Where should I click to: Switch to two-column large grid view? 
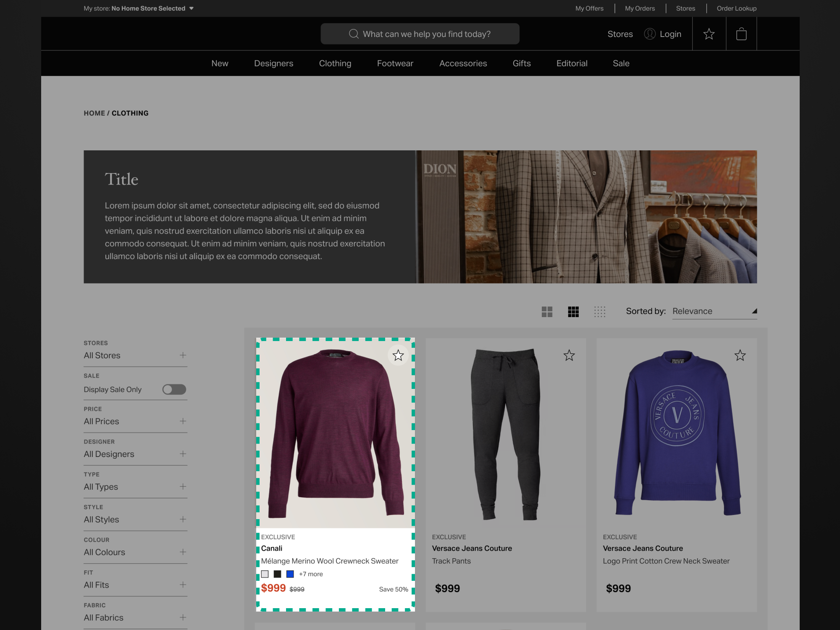(547, 312)
